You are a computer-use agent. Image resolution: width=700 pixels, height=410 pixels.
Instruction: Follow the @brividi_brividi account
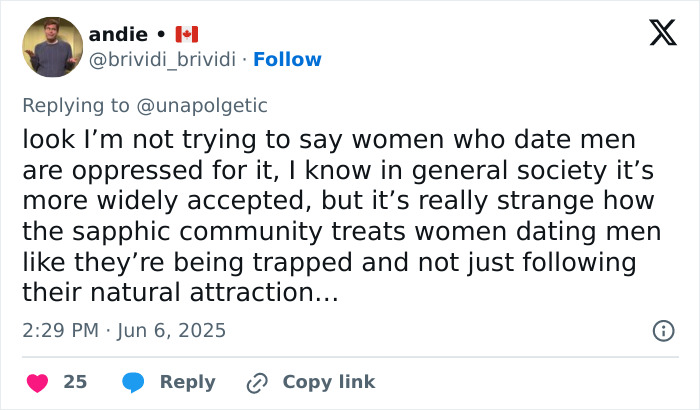(x=287, y=59)
